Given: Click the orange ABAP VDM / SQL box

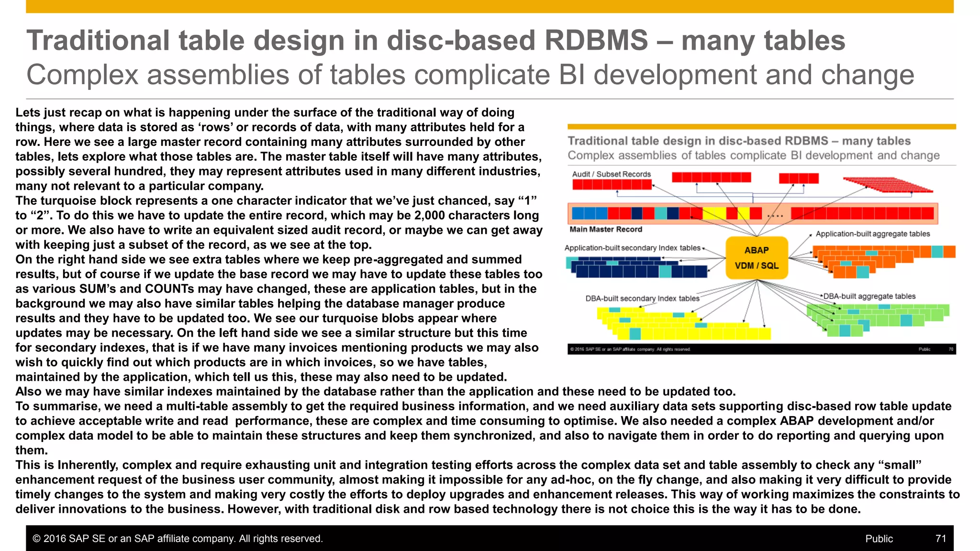Looking at the screenshot, I should pos(757,258).
